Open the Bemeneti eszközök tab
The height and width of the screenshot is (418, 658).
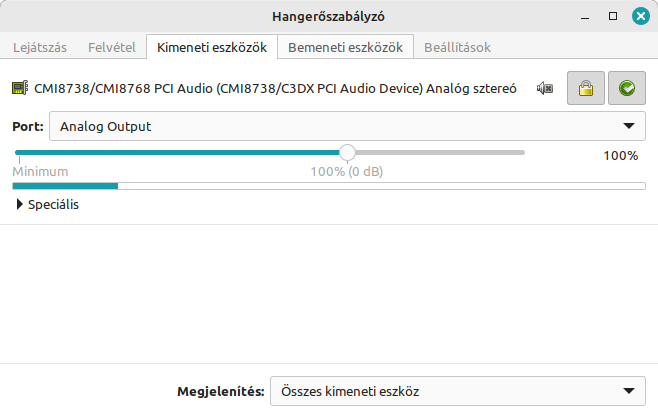345,47
